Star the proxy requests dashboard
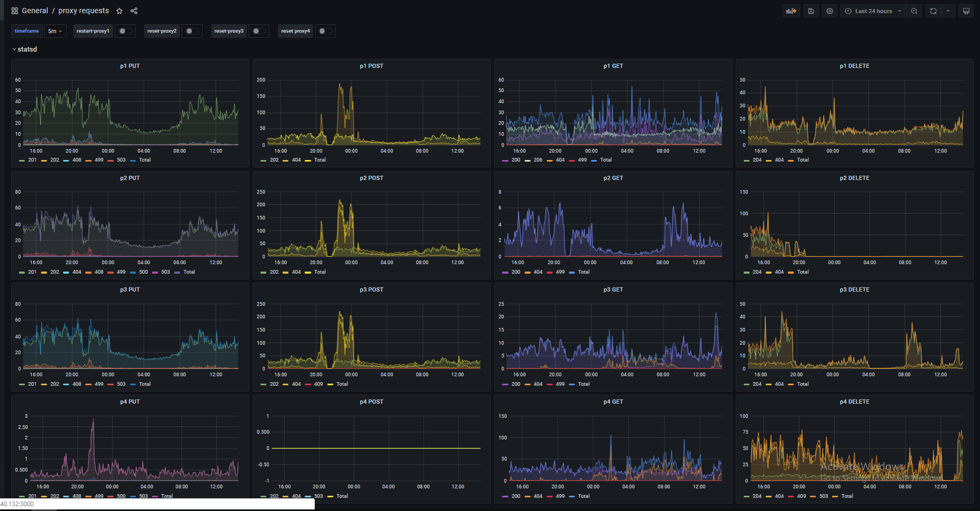The image size is (980, 511). [119, 11]
